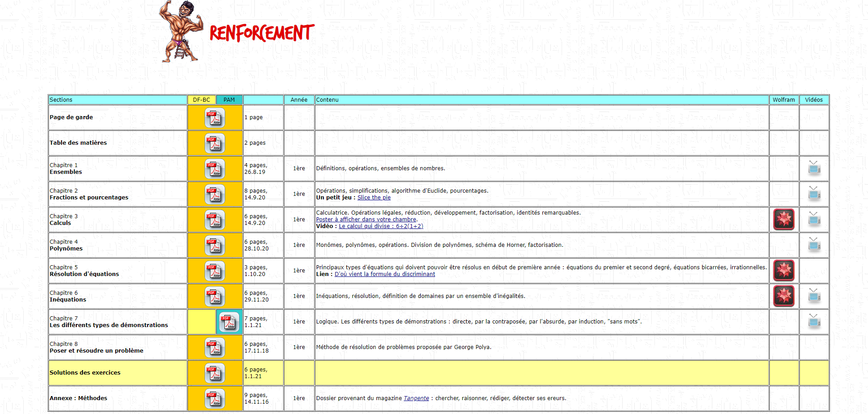Open Chapitre 7 PAM PDF on démonstrations
Viewport: 868px width, 414px height.
[229, 322]
